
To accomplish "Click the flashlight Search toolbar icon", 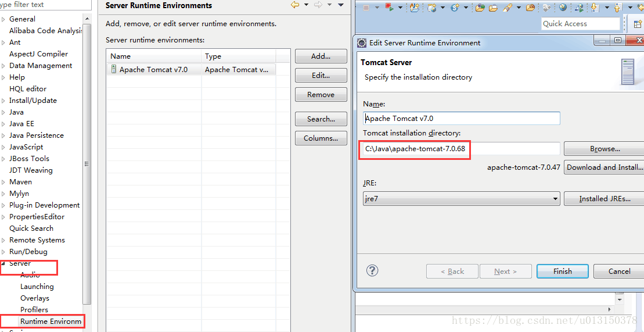I will pos(508,8).
